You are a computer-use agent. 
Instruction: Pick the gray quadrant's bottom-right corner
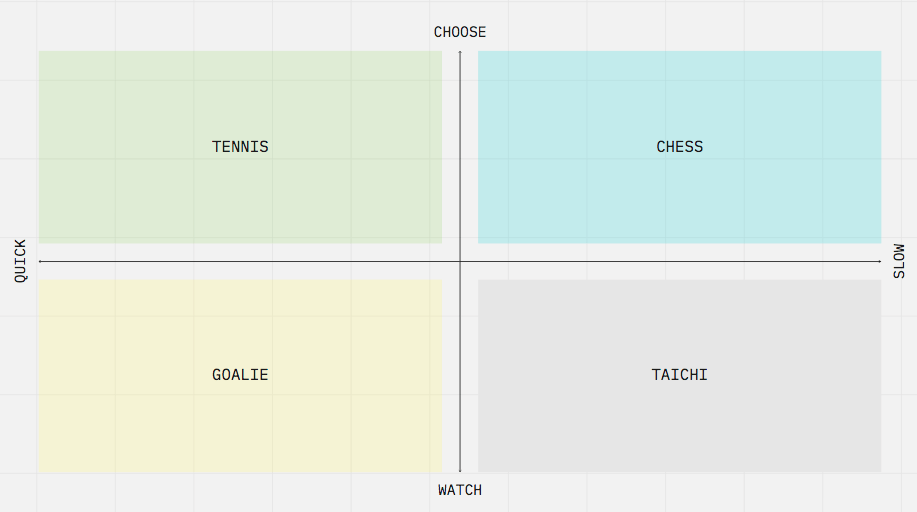879,469
